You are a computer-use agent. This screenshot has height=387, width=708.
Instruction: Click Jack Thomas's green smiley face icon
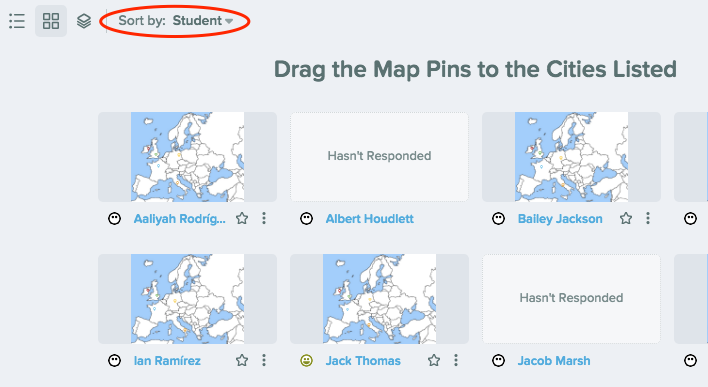[x=307, y=360]
